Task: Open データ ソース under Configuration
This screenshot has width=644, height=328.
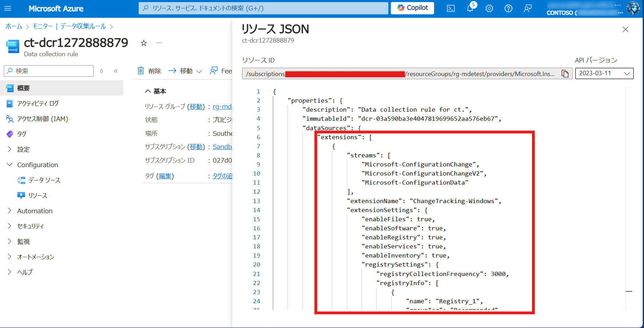Action: pyautogui.click(x=44, y=180)
